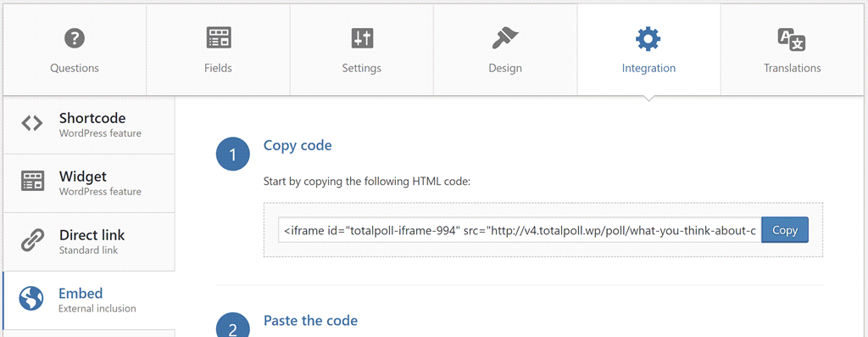The height and width of the screenshot is (337, 868).
Task: Click the Translations language icon
Action: coord(792,39)
